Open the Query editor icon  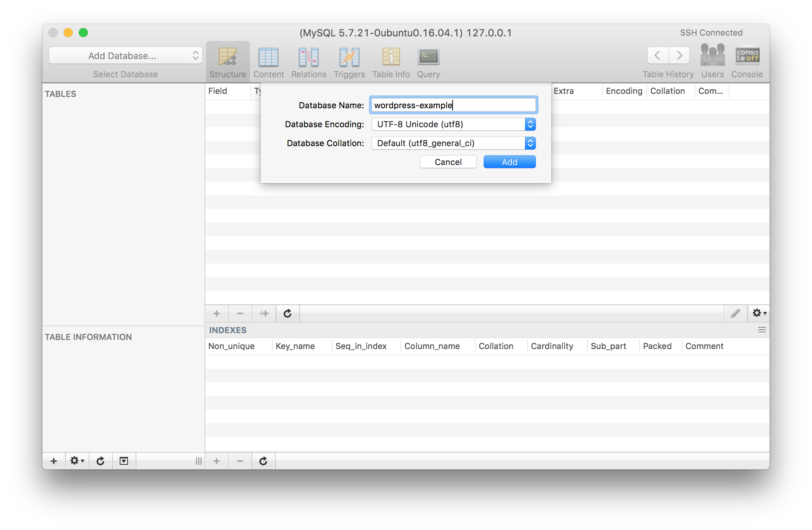tap(428, 57)
